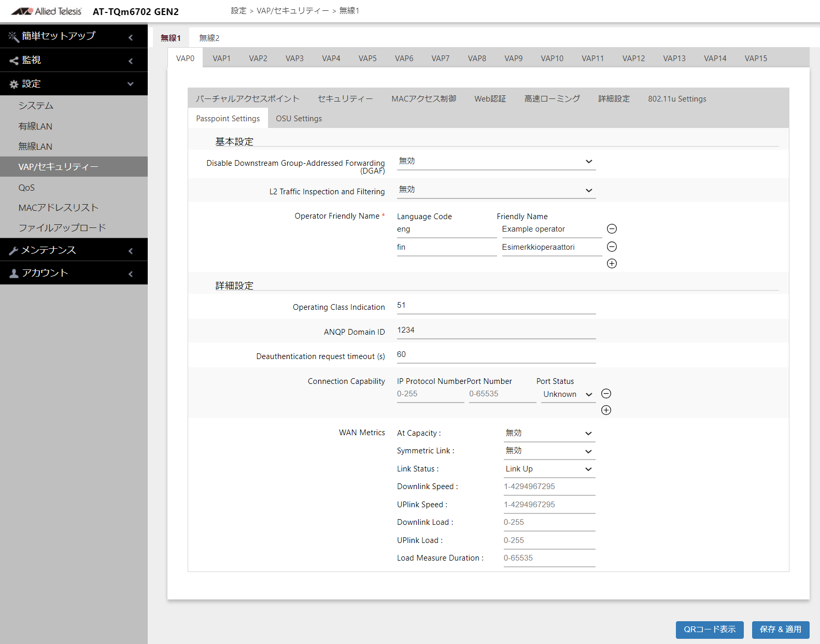Screen dimensions: 820x644
Task: Open the At Capacity dropdown
Action: (x=549, y=433)
